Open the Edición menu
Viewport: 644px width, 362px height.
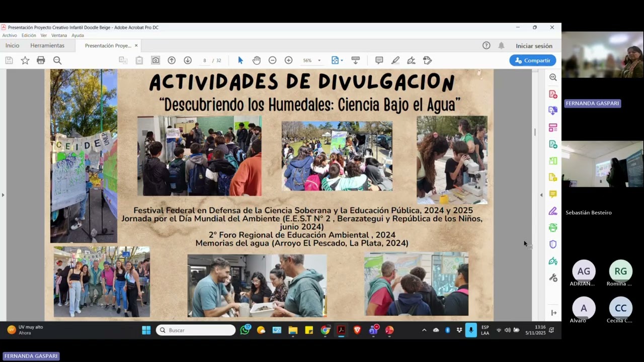tap(29, 35)
